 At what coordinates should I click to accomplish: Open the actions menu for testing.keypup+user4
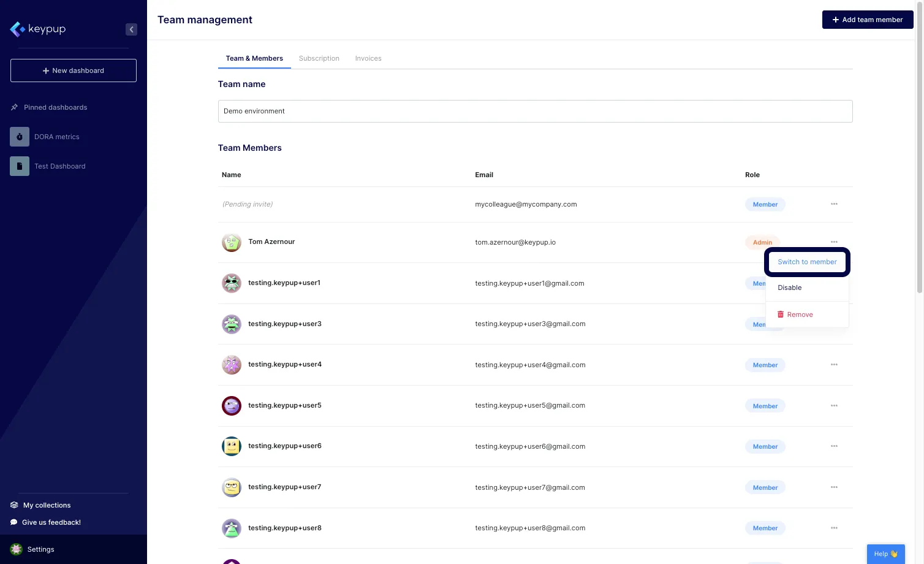[x=834, y=364]
